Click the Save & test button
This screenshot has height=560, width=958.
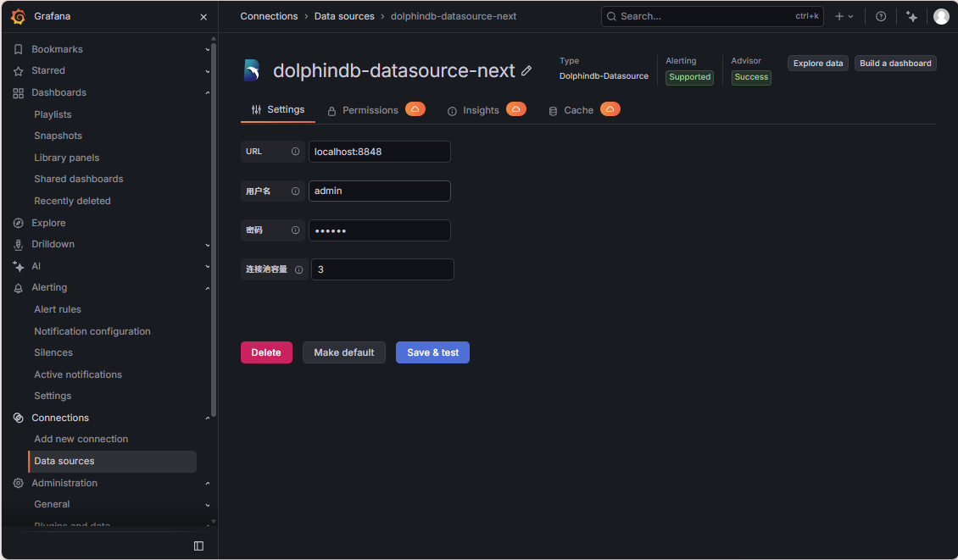[432, 352]
